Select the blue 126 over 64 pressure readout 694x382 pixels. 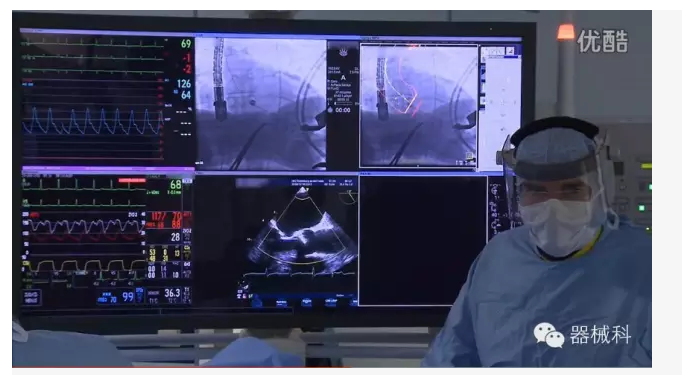tap(184, 89)
